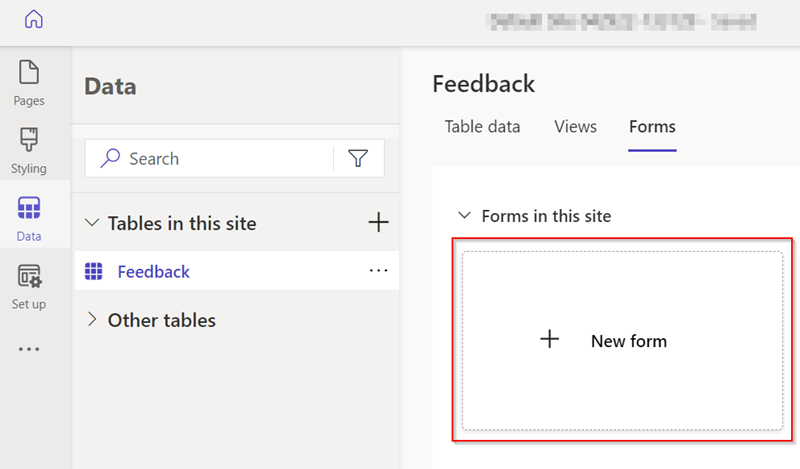
Task: Click the Search tables input field
Action: click(225, 158)
